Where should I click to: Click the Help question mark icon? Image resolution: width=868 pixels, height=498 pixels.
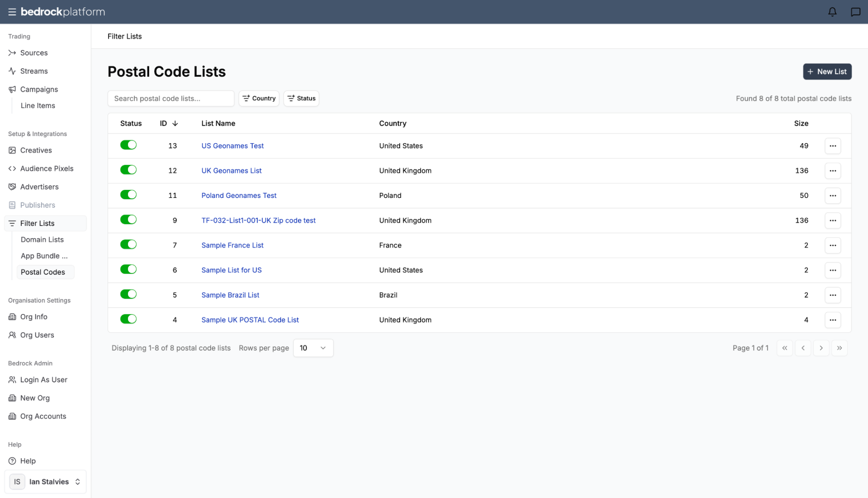tap(12, 461)
